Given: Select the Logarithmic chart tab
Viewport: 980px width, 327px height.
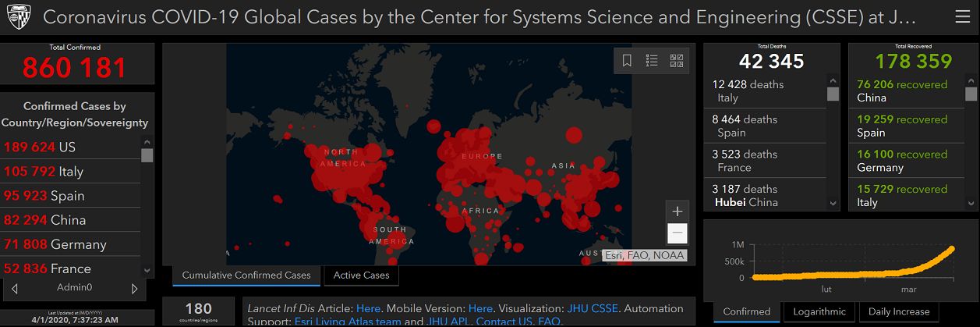Looking at the screenshot, I should pos(819,311).
